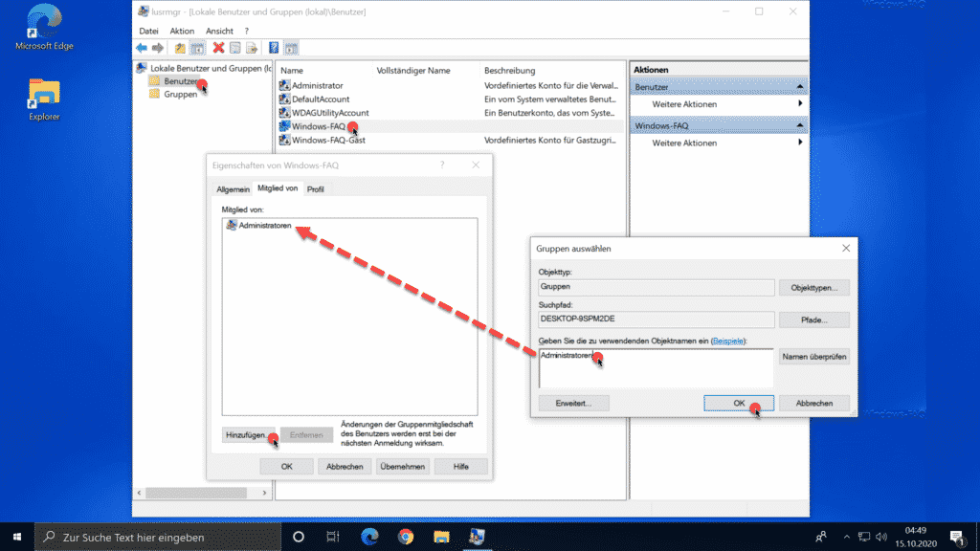This screenshot has width=980, height=551.
Task: Select the Windows-FAQ-Gast user icon
Action: click(284, 140)
